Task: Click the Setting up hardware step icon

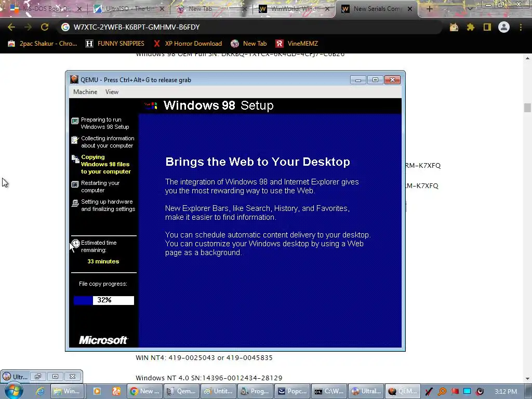Action: pyautogui.click(x=75, y=203)
